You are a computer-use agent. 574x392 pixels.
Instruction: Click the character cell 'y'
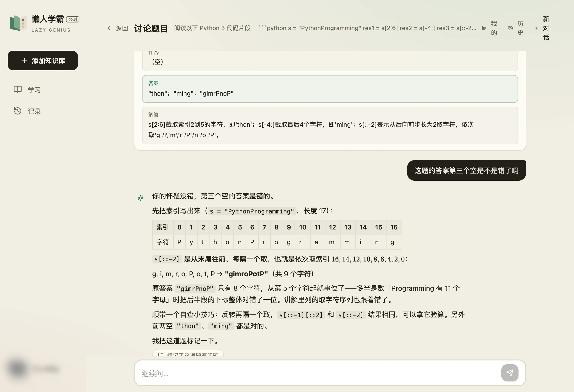191,242
